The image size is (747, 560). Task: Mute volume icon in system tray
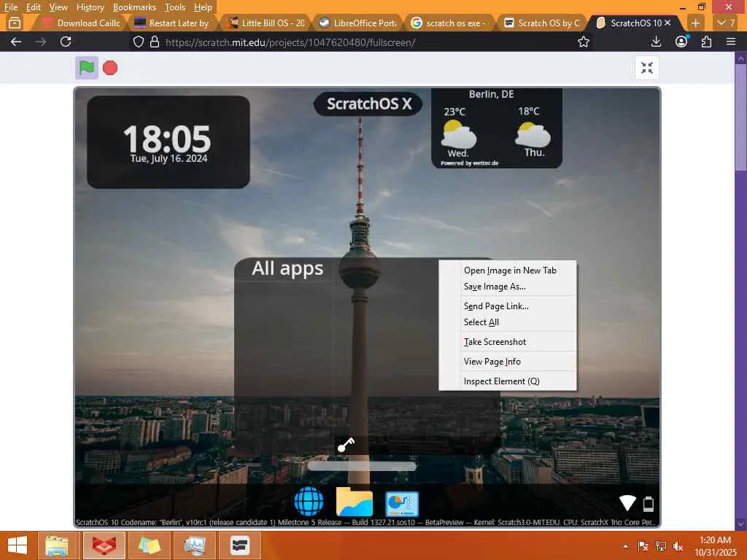678,546
